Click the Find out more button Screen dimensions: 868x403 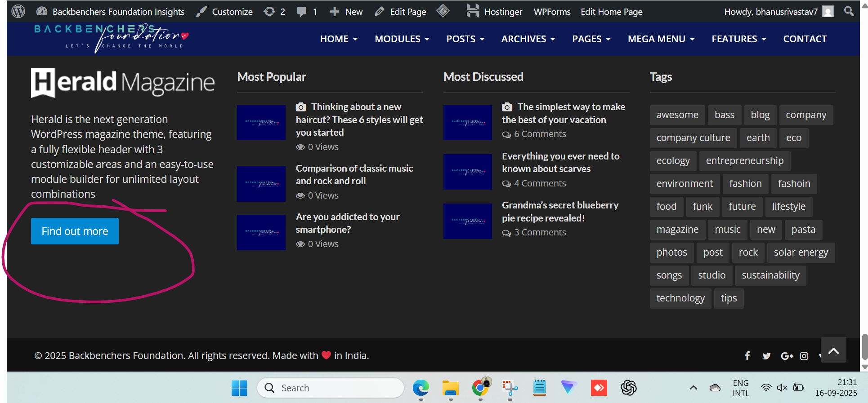[x=75, y=231]
